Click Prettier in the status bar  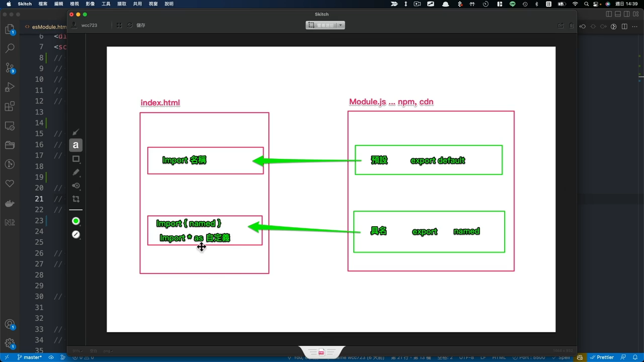click(x=602, y=357)
